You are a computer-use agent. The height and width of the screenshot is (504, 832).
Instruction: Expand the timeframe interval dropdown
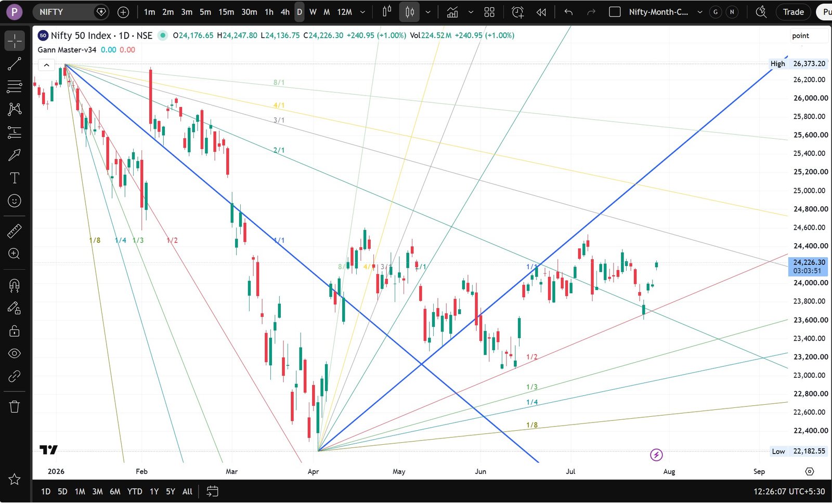363,12
